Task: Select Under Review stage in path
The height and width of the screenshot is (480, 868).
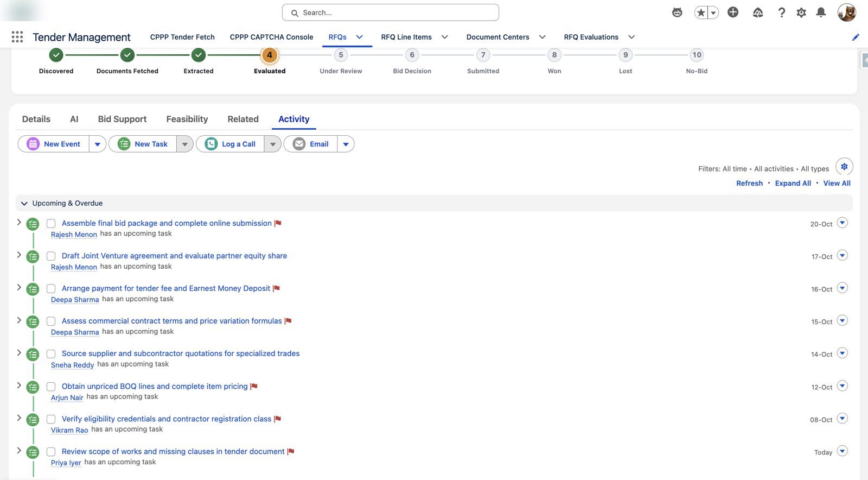Action: pyautogui.click(x=341, y=55)
